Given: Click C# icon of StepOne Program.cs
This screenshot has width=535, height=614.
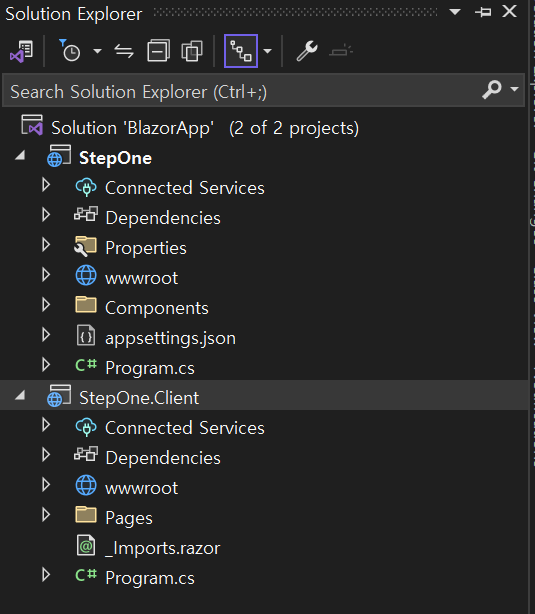Looking at the screenshot, I should click(x=86, y=365).
